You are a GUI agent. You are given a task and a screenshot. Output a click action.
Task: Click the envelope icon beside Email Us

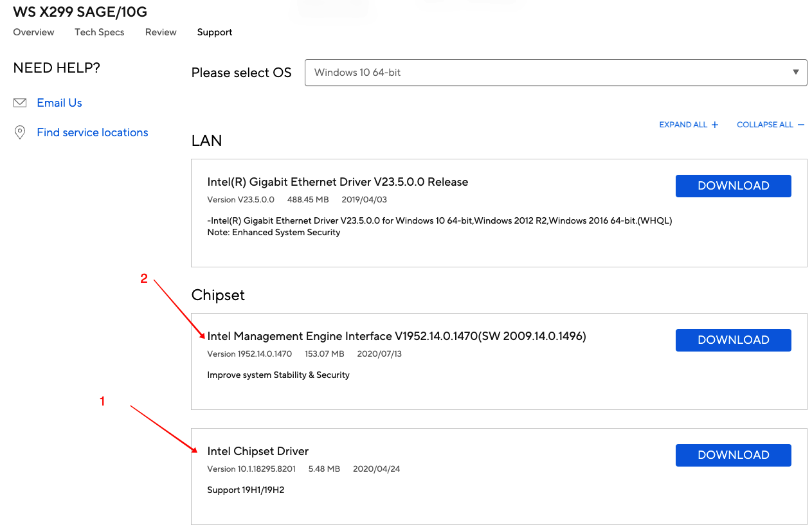tap(20, 103)
